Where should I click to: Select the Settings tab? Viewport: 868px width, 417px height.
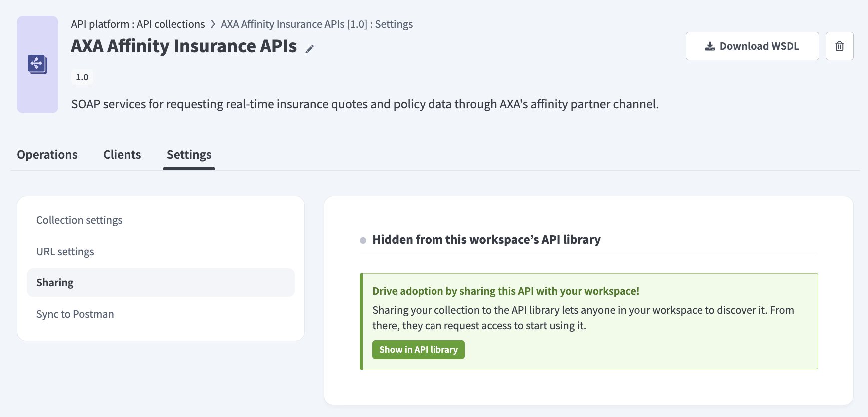[189, 155]
